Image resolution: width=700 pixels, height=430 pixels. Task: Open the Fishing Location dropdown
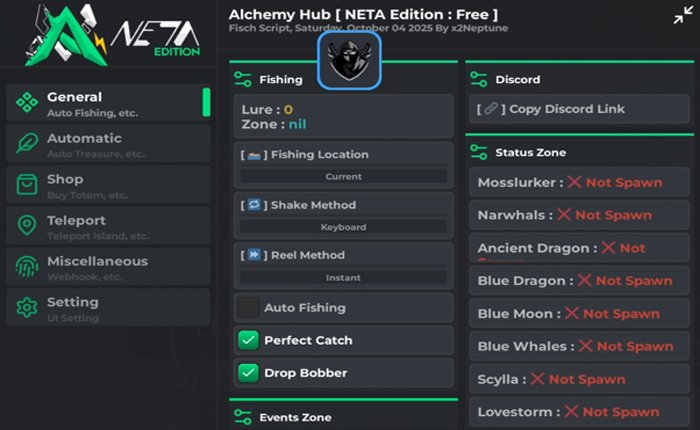click(x=343, y=176)
